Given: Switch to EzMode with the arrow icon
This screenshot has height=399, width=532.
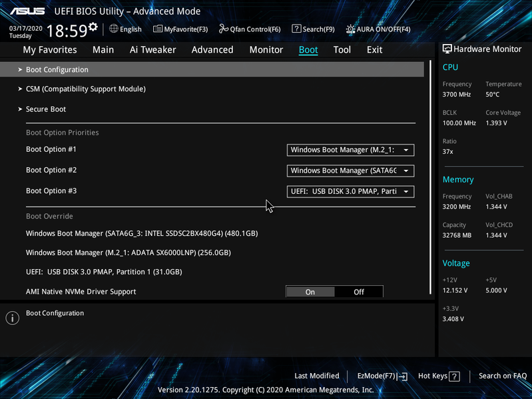Looking at the screenshot, I should pos(402,376).
